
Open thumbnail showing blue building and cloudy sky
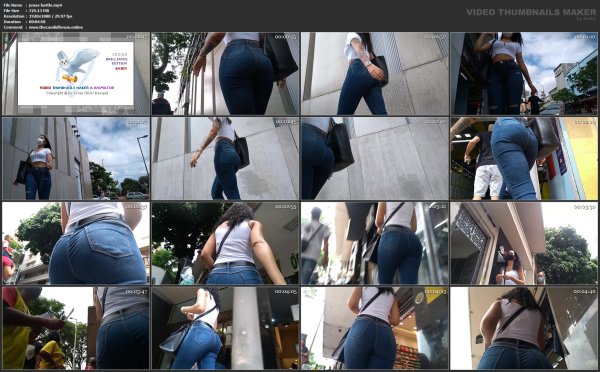point(524,73)
